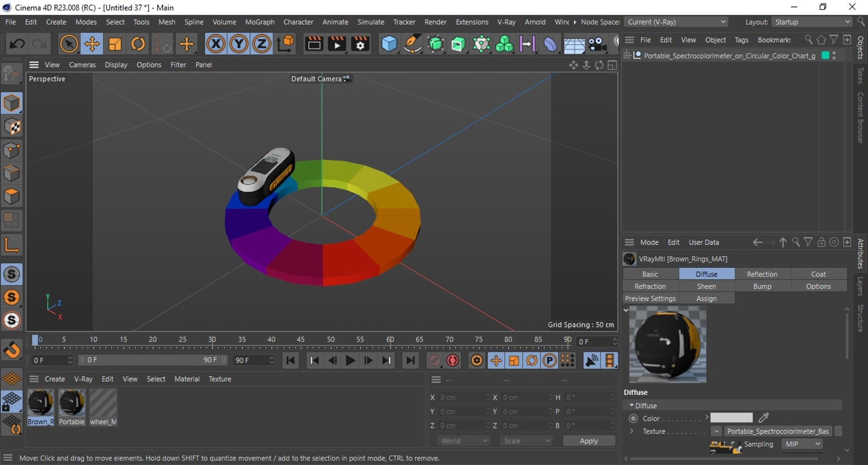The image size is (868, 465).
Task: Switch to the Reflection tab
Action: tap(762, 274)
